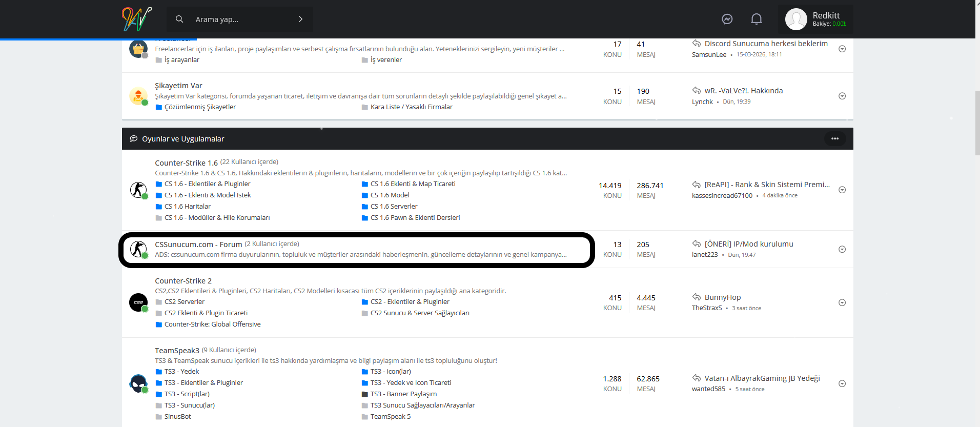Viewport: 980px width, 427px height.
Task: Go to İş arayanlar subforum
Action: coord(182,60)
